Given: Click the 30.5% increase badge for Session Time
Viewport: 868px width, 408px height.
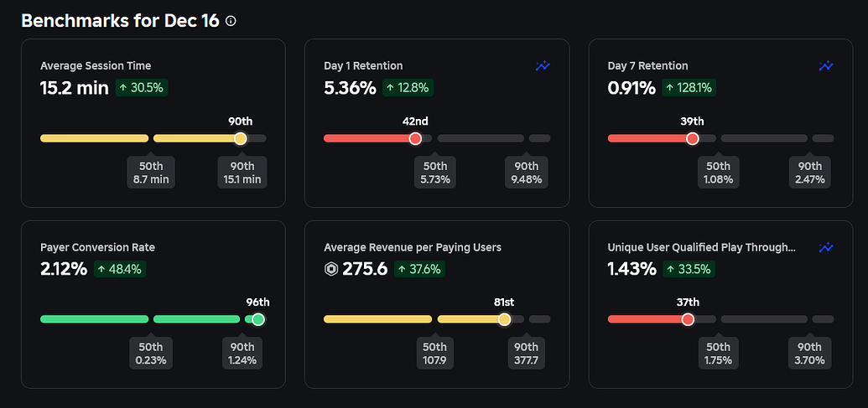Looking at the screenshot, I should 142,87.
